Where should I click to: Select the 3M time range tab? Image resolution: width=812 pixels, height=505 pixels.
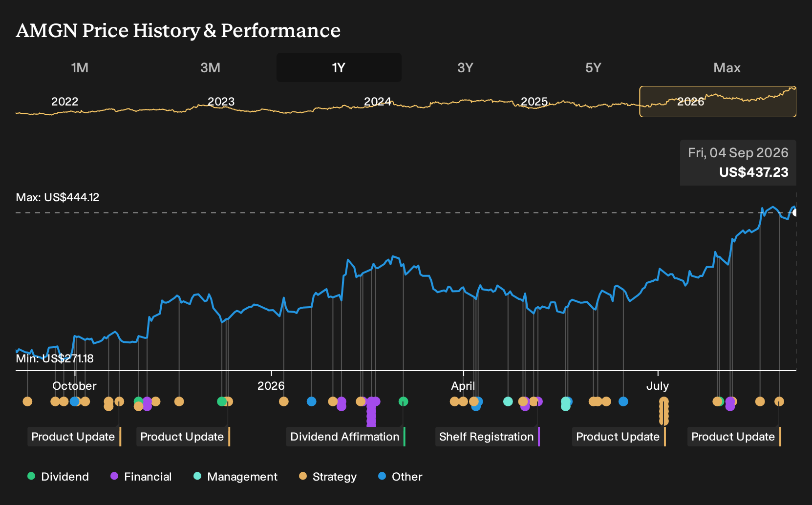210,67
